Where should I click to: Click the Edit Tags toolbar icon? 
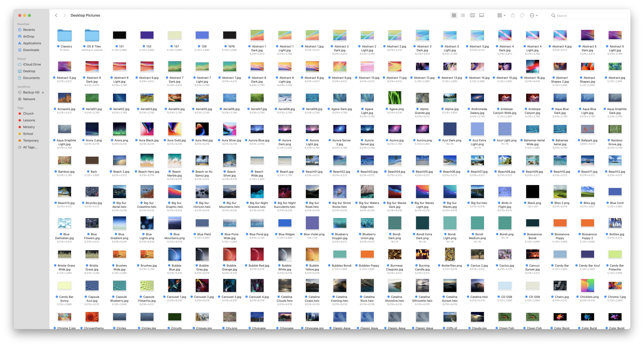coord(522,15)
